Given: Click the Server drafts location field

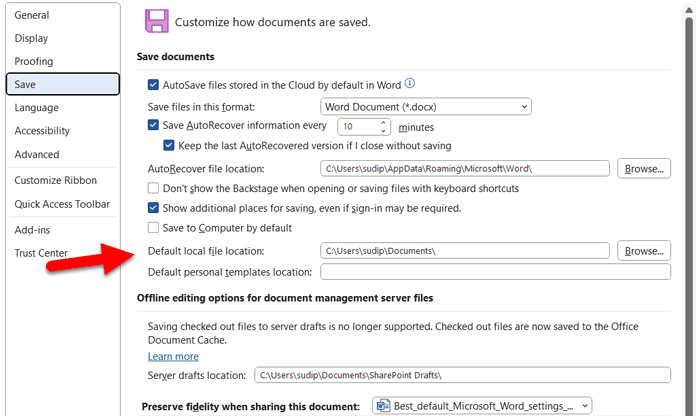Looking at the screenshot, I should click(x=461, y=375).
